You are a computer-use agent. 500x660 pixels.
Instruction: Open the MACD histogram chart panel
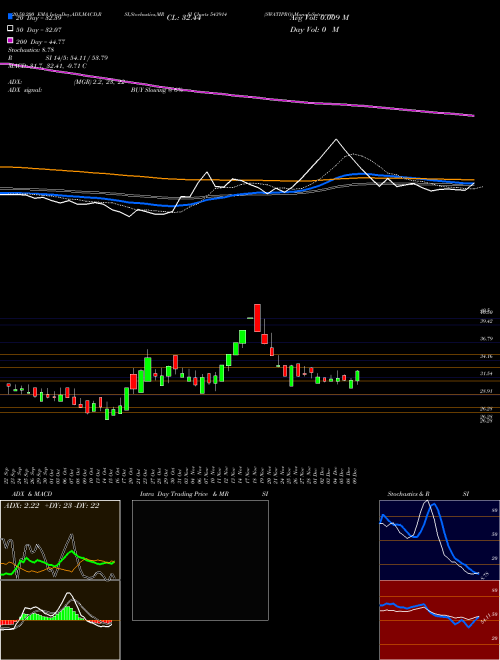pos(60,620)
